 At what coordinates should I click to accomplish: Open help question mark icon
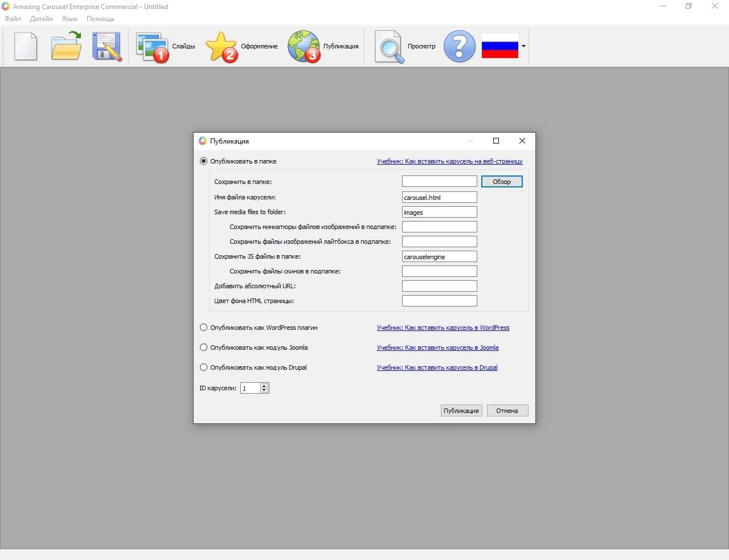pos(459,46)
